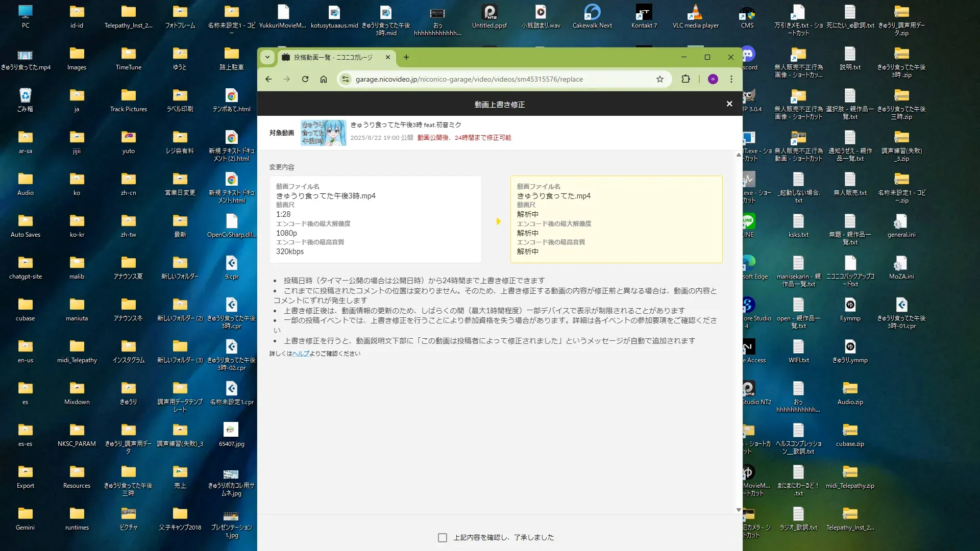The height and width of the screenshot is (551, 980).
Task: Click the browser home icon
Action: coord(324,79)
